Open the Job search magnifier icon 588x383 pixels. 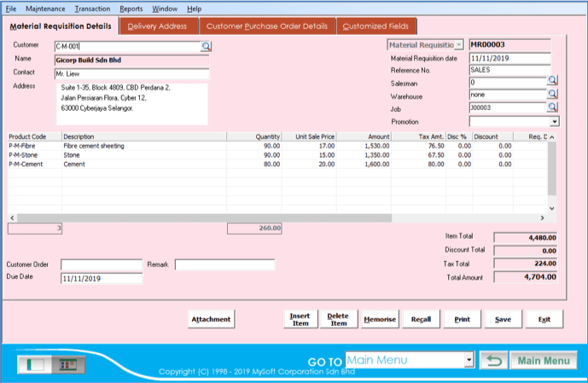tap(552, 107)
